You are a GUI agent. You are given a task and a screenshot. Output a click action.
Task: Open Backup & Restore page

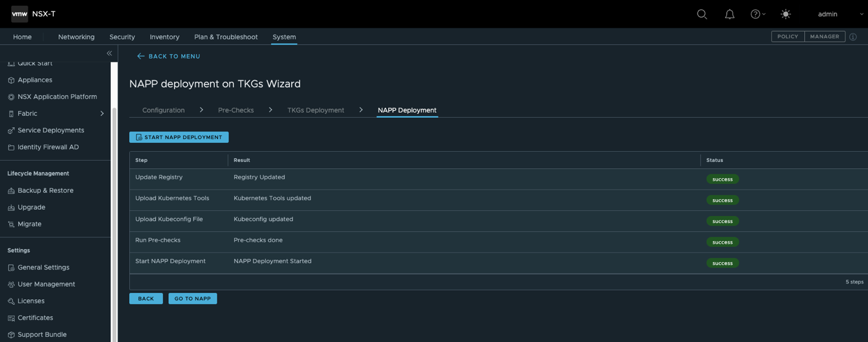pos(45,190)
